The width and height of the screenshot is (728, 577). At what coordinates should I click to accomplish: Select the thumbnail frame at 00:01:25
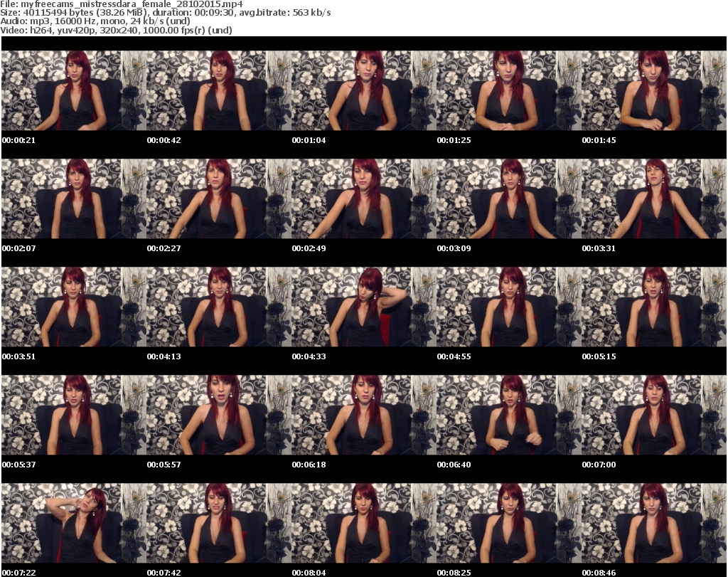click(509, 90)
